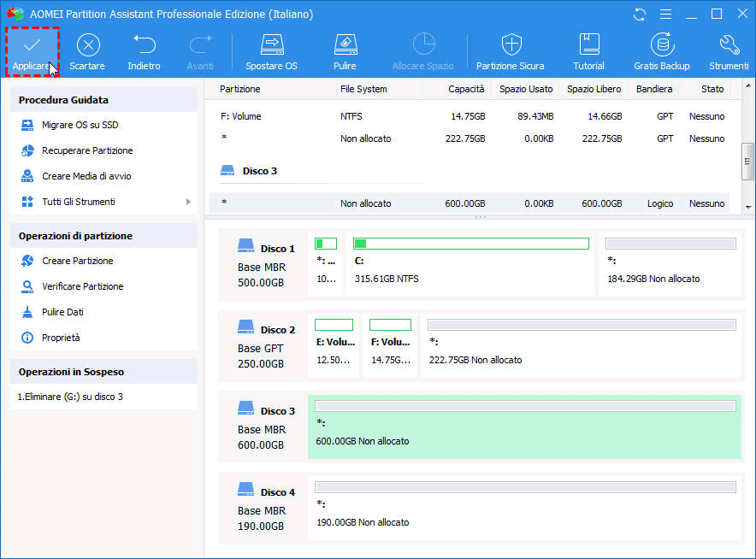Open the Strumenti tools icon

tap(729, 45)
